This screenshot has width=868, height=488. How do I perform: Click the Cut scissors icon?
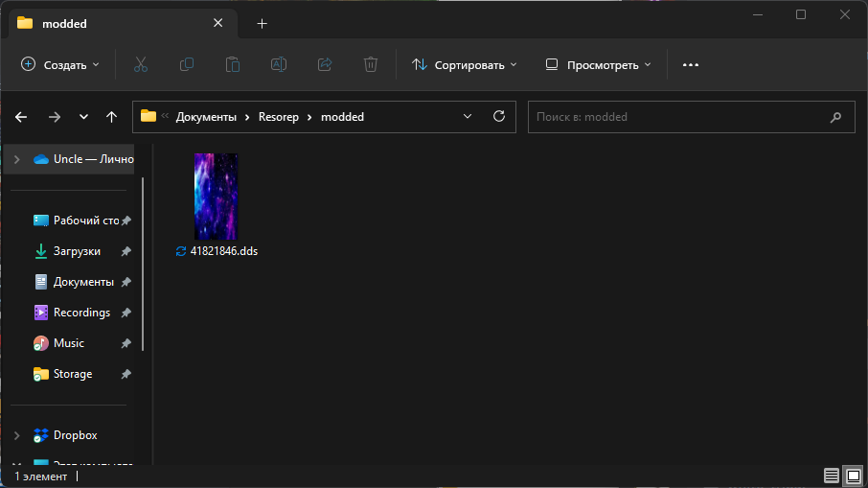click(141, 65)
